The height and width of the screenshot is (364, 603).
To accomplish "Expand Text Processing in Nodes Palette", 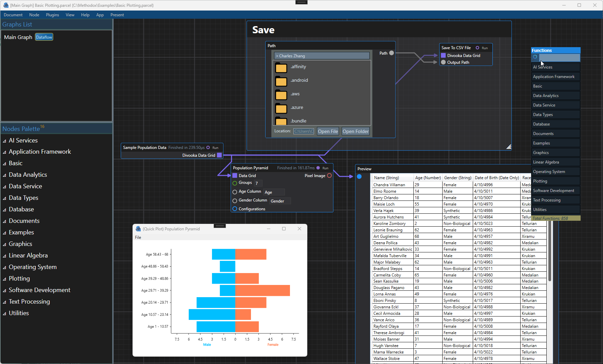I will 5,302.
